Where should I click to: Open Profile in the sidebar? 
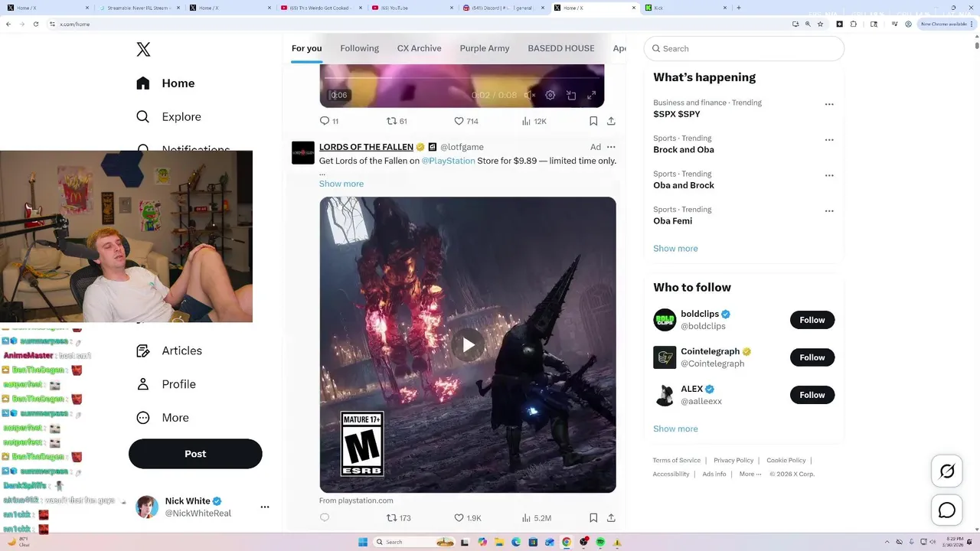[x=166, y=384]
